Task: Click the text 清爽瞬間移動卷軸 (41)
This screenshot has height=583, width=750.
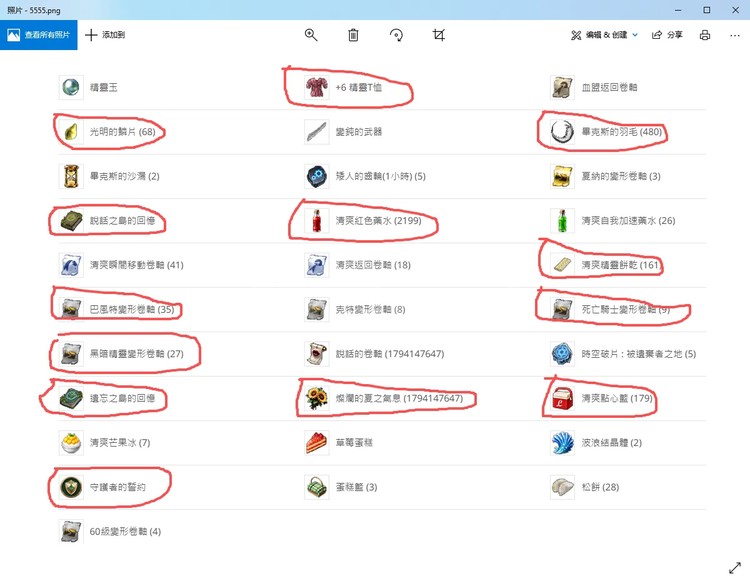Action: (x=137, y=265)
